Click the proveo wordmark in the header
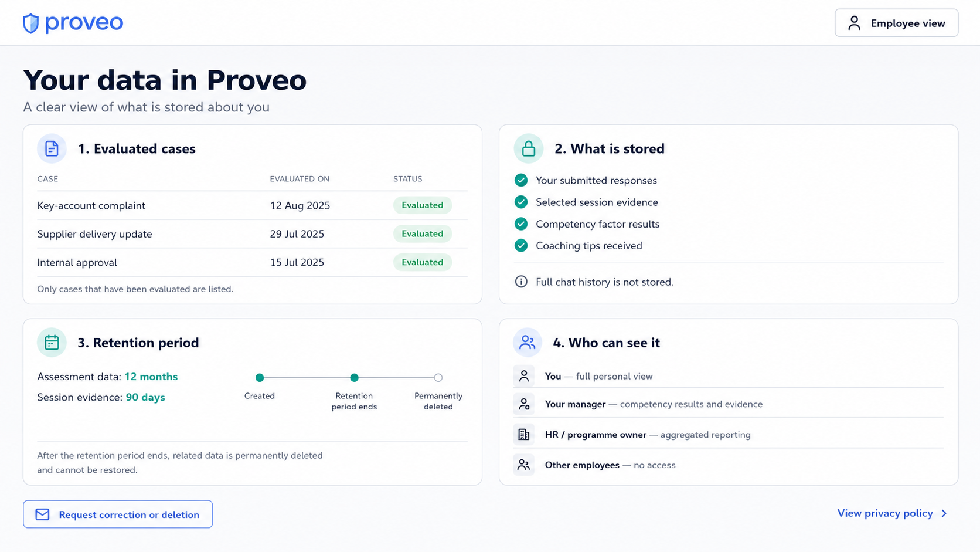Viewport: 980px width, 552px height. [x=84, y=23]
